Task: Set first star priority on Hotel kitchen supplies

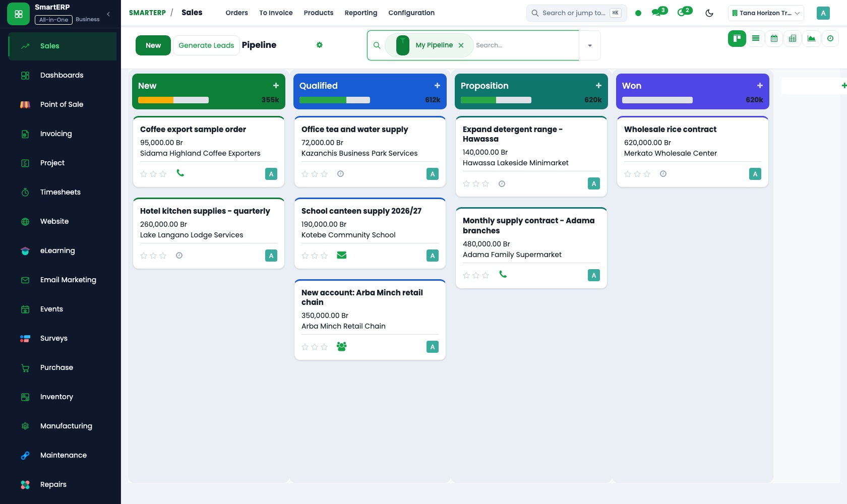Action: click(144, 256)
